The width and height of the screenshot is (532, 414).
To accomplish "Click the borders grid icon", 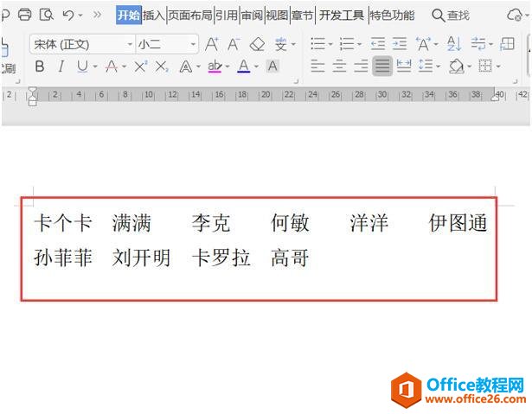I will click(485, 66).
